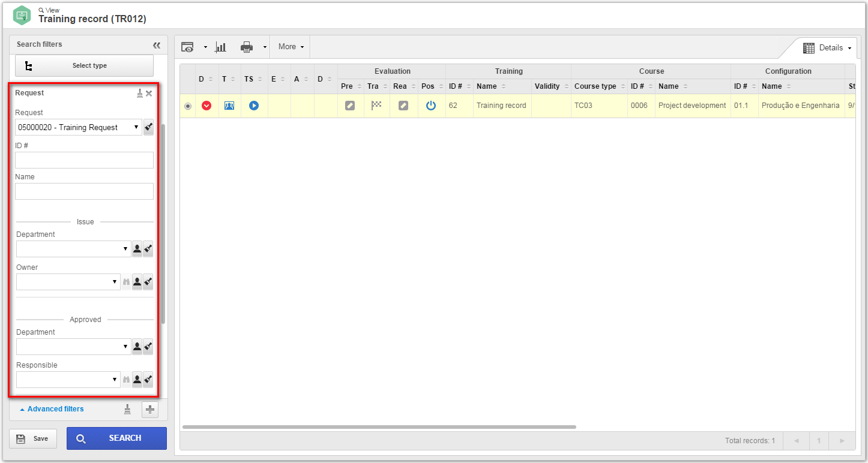Sort by Course type column header
The image size is (868, 463).
click(599, 86)
